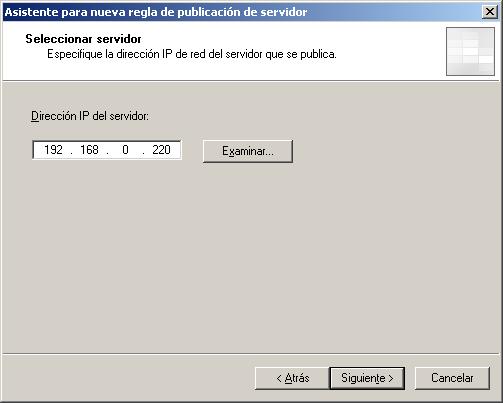Screen dimensions: 503x403
Task: Select the second IP octet 168
Action: click(89, 150)
